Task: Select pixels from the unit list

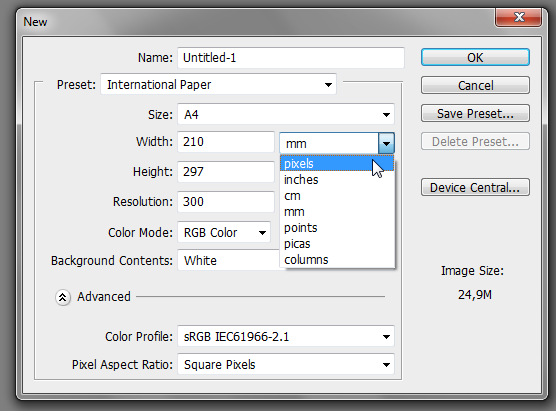Action: click(337, 163)
